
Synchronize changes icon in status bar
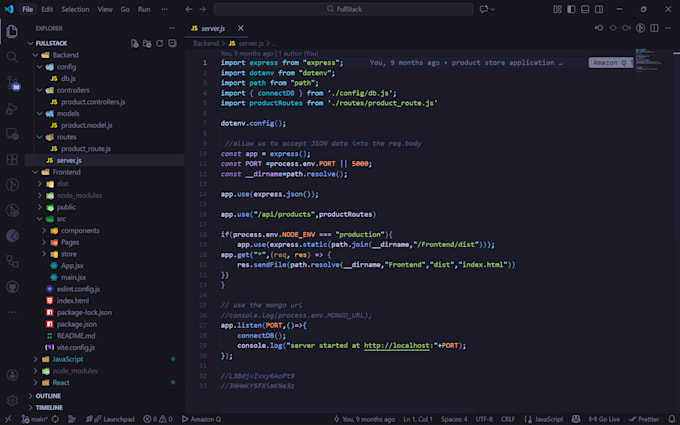[56, 419]
